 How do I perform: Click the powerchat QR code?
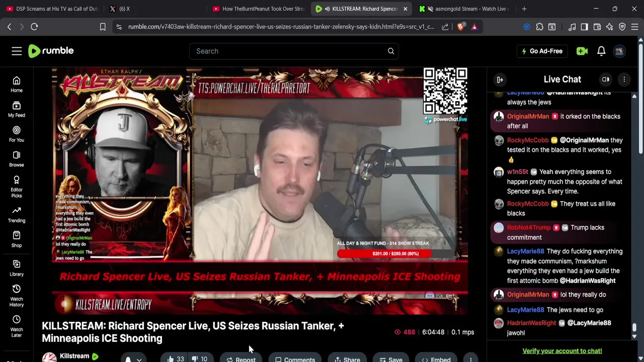[x=445, y=91]
